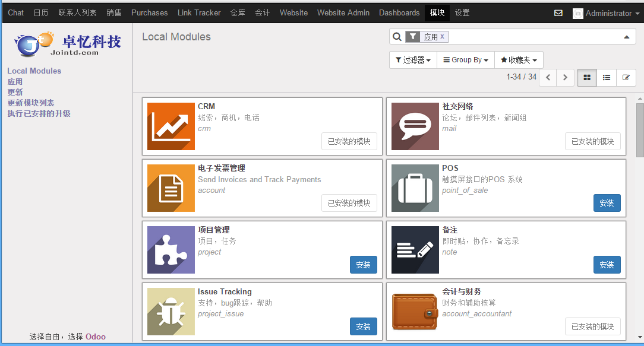This screenshot has height=346, width=644.
Task: Open the messages envelope icon
Action: 558,13
